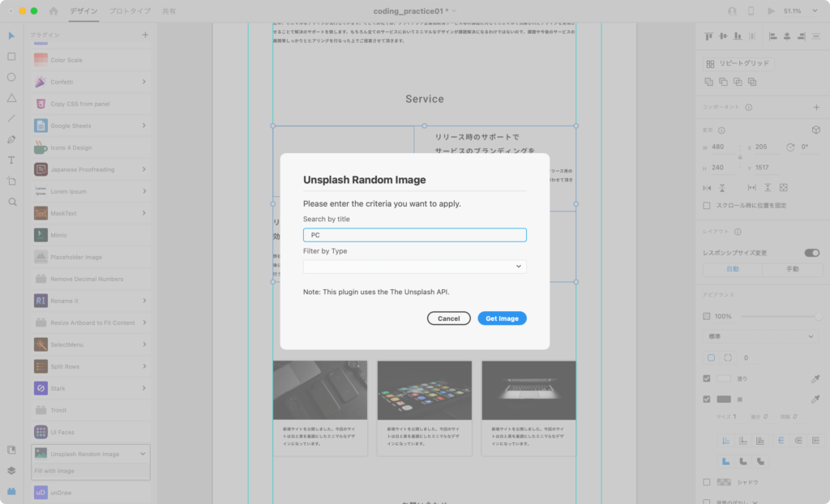Viewport: 830px width, 504px height.
Task: Click the mobile device preview icon
Action: pyautogui.click(x=751, y=11)
